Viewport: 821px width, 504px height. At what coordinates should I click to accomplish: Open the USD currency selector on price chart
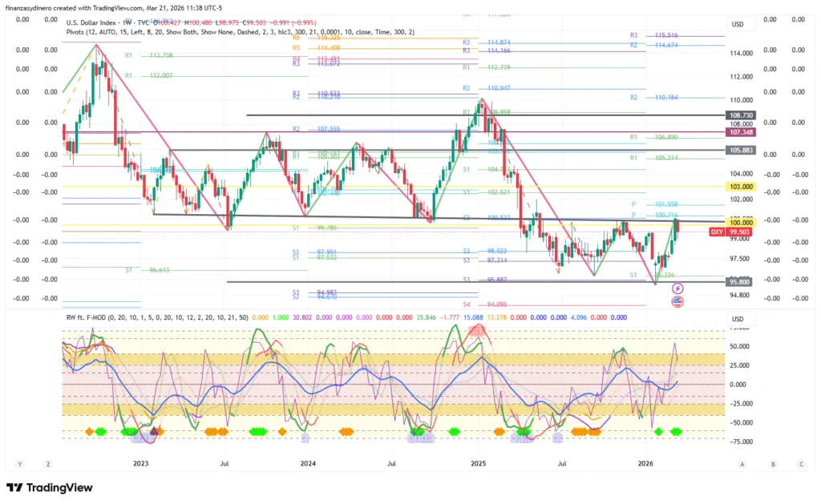click(x=738, y=24)
